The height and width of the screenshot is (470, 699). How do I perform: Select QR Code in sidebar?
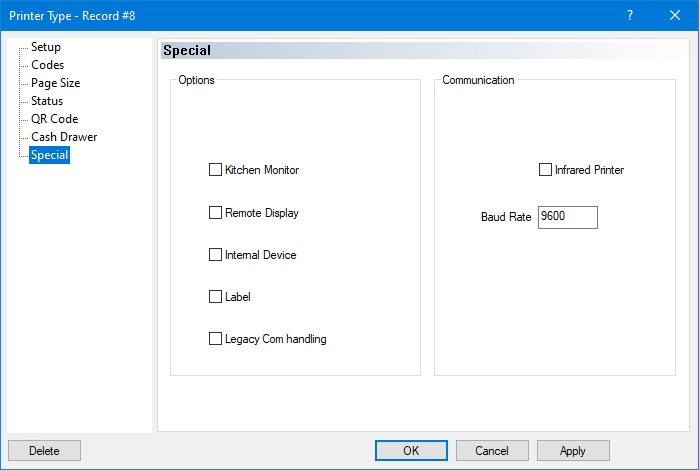tap(54, 119)
